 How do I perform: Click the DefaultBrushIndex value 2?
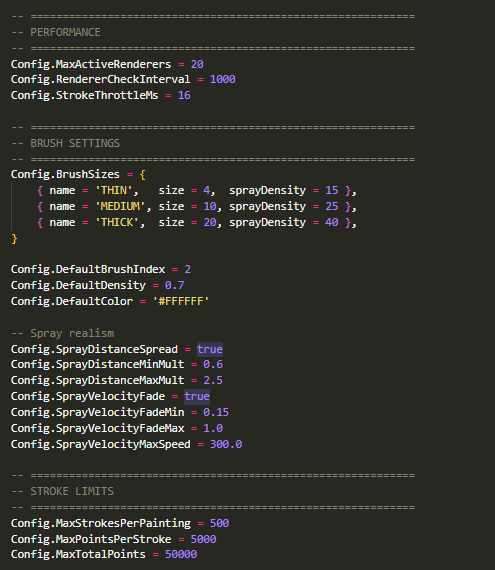pos(187,269)
